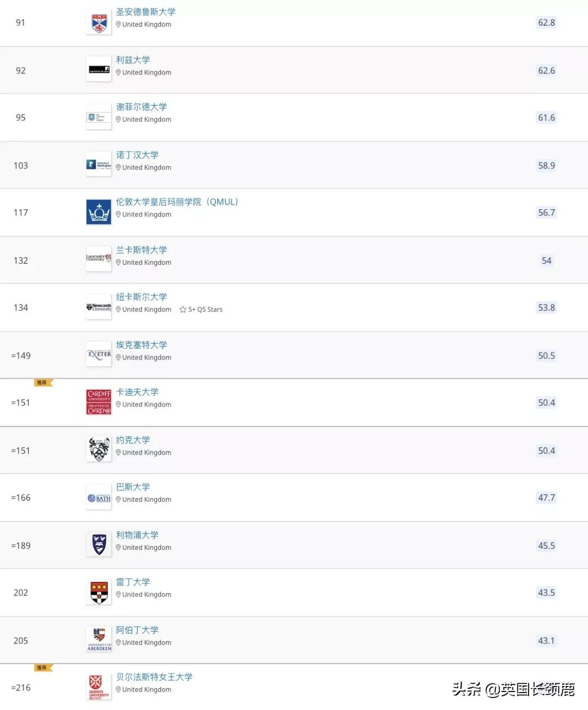
Task: Select the Queen Mary (QMUL) crown logo
Action: pyautogui.click(x=99, y=211)
